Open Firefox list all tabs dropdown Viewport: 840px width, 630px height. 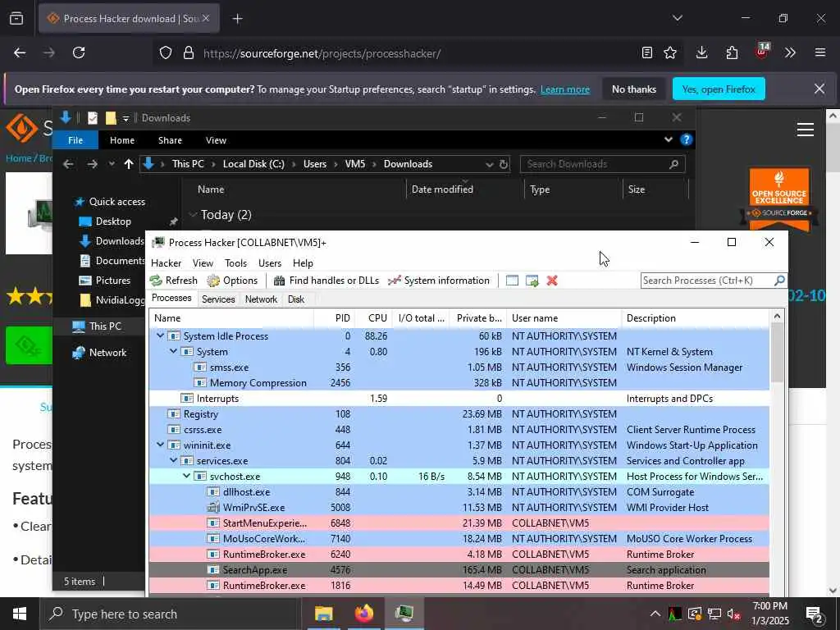click(x=678, y=18)
